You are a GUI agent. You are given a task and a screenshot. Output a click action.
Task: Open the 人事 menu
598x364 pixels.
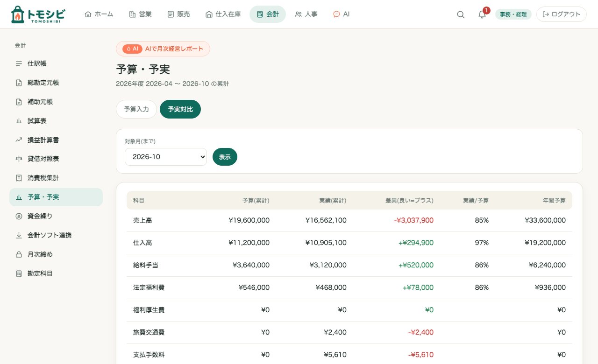click(306, 14)
